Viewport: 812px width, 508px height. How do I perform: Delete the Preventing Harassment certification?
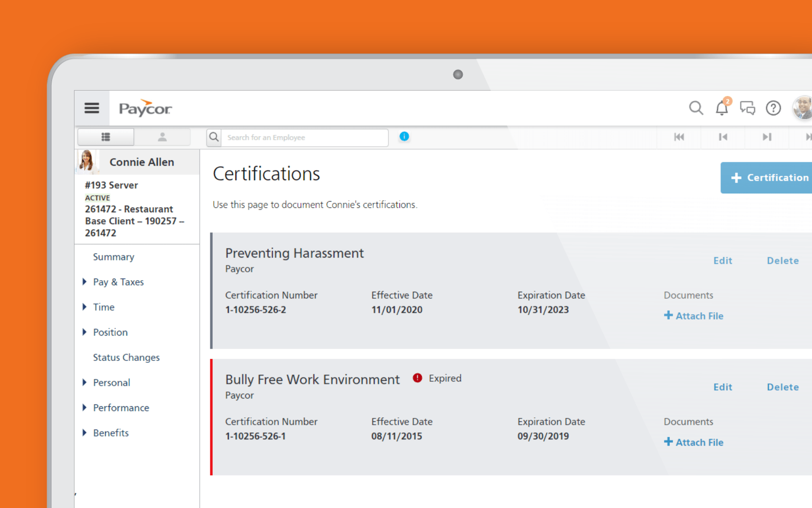tap(783, 261)
